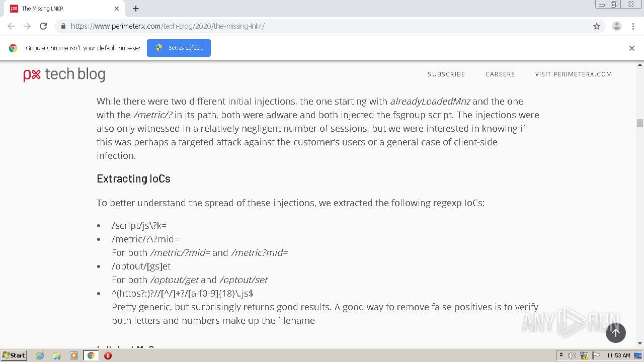This screenshot has height=362, width=644.
Task: Click the page vertical scrollbar thumb
Action: [640, 123]
